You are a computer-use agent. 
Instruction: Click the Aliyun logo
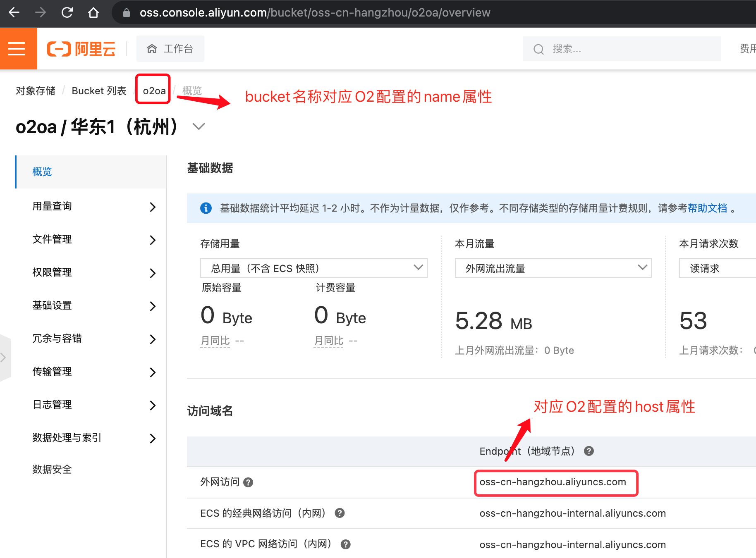(x=81, y=49)
